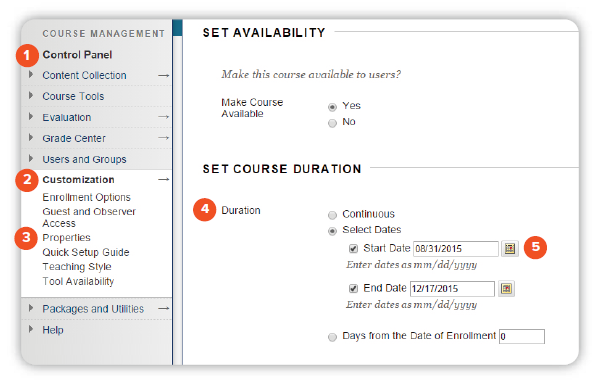
Task: Expand the Content Collection triangle
Action: pyautogui.click(x=31, y=75)
